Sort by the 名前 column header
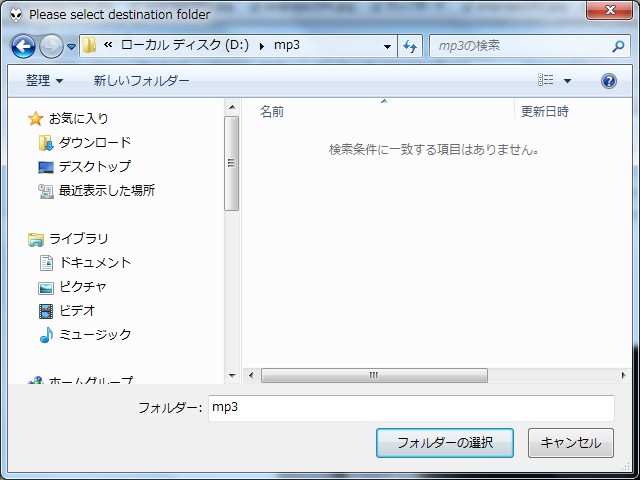This screenshot has width=640, height=480. 272,112
